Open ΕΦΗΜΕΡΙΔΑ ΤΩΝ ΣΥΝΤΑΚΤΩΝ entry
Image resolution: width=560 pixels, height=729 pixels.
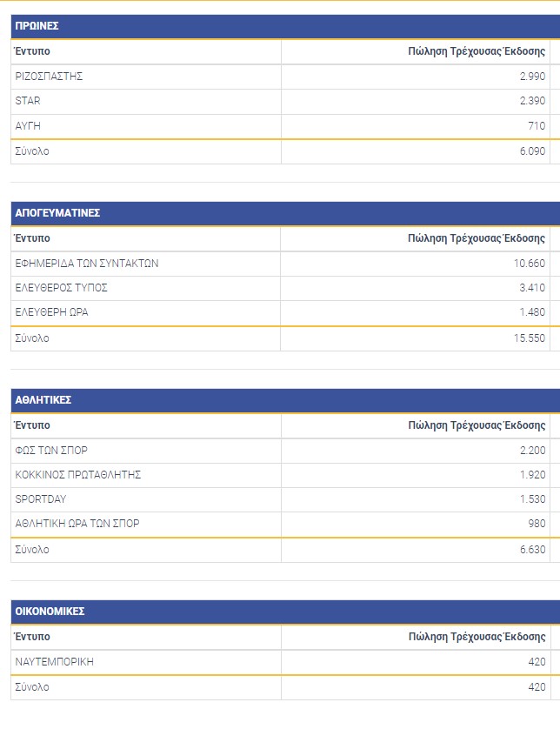click(87, 264)
